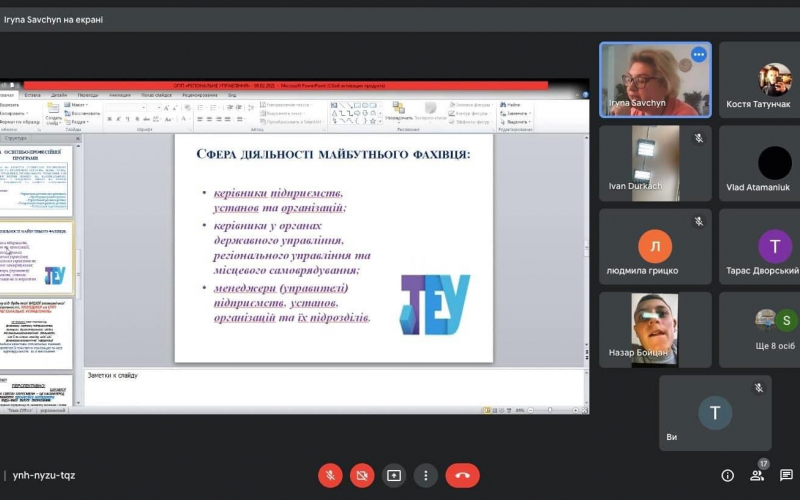Toggle italic К formatting
800x500 pixels.
118,119
